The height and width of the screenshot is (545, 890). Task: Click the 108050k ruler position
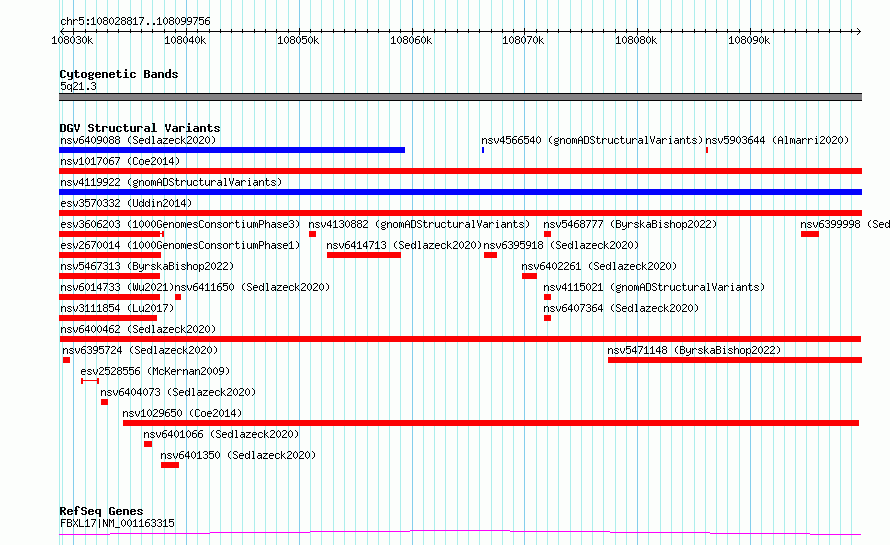coord(298,40)
